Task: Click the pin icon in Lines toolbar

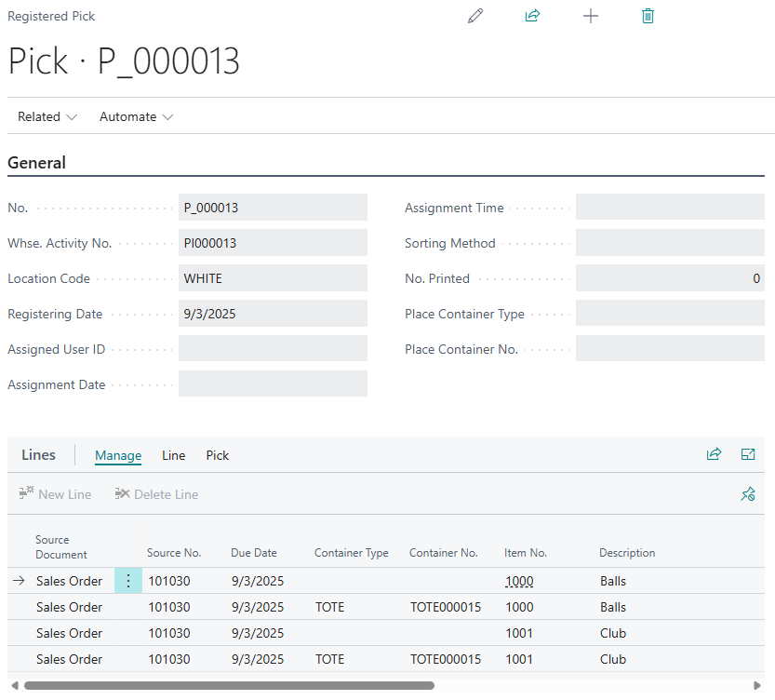Action: 748,494
